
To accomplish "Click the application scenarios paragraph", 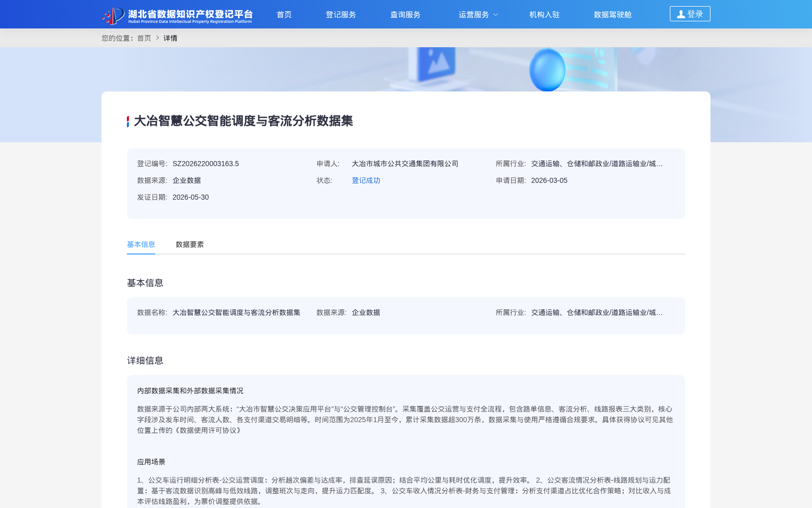I will [404, 491].
